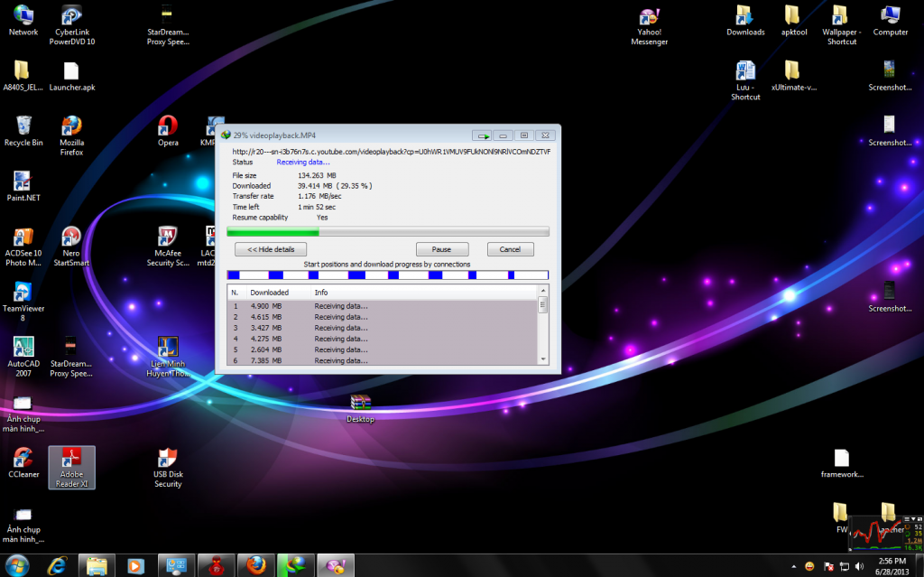Select the Paint.NET desktop shortcut
The image size is (924, 577).
click(x=23, y=186)
